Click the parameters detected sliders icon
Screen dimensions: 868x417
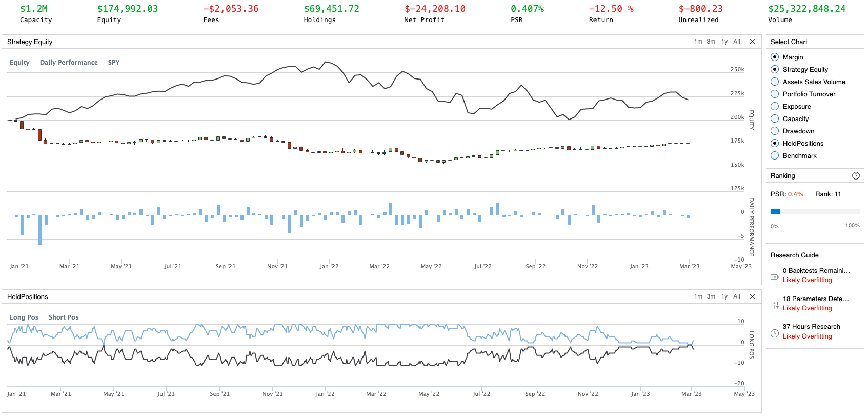click(774, 305)
